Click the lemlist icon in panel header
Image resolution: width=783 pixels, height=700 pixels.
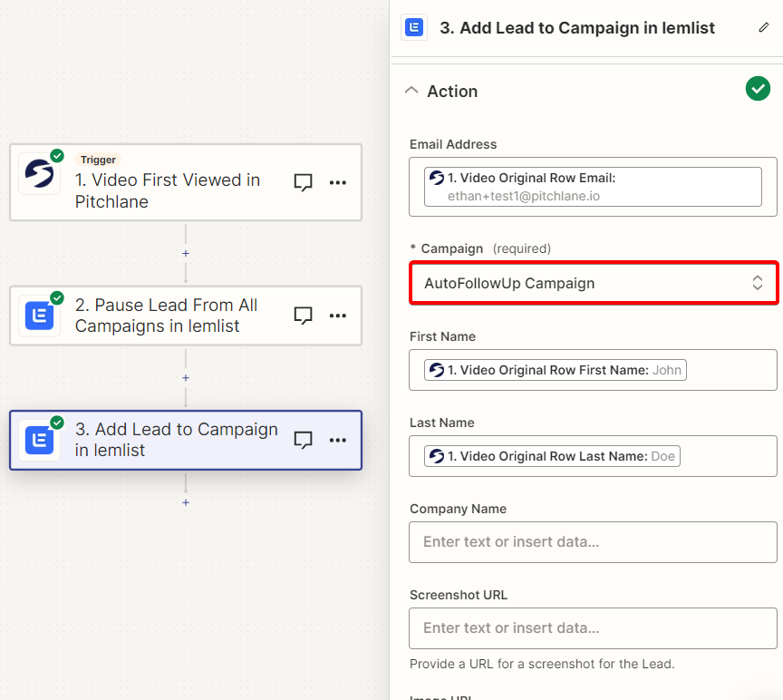click(414, 27)
